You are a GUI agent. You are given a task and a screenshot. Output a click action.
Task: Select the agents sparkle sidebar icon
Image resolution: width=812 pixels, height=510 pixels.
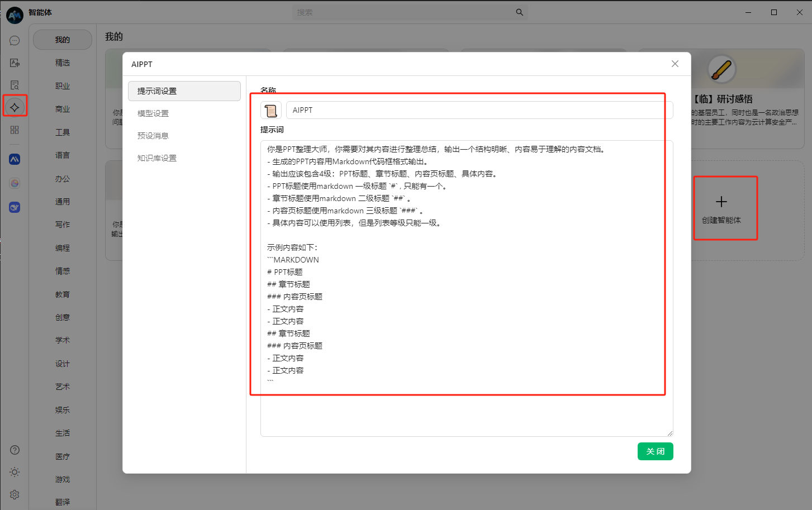15,107
